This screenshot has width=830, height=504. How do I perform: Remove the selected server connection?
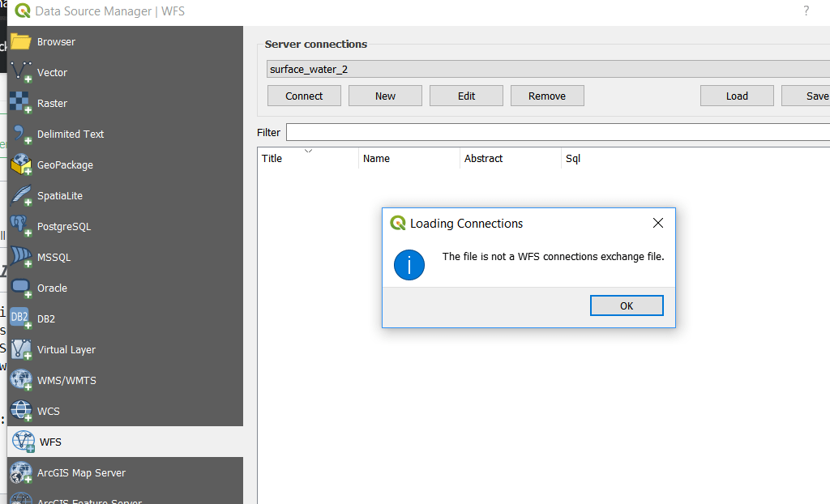click(547, 96)
